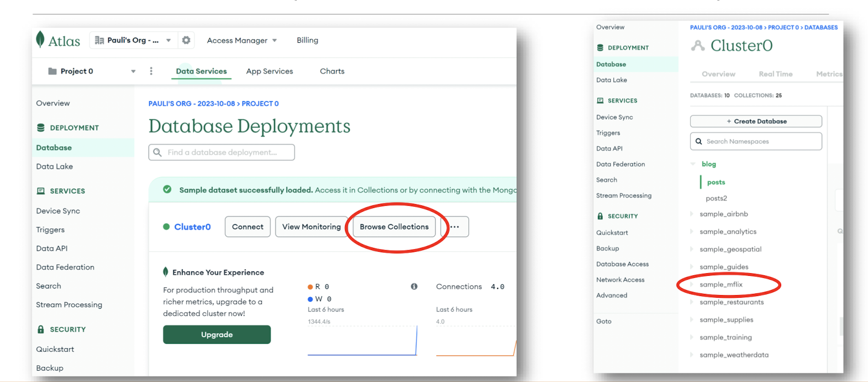This screenshot has height=382, width=868.
Task: Focus the Find a database deployment field
Action: click(221, 152)
